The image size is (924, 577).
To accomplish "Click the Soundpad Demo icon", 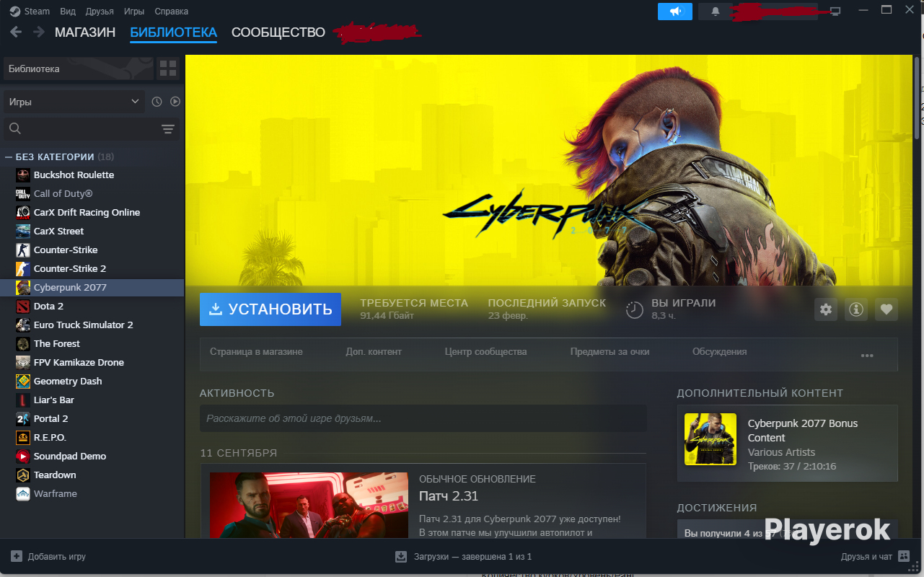I will (22, 457).
